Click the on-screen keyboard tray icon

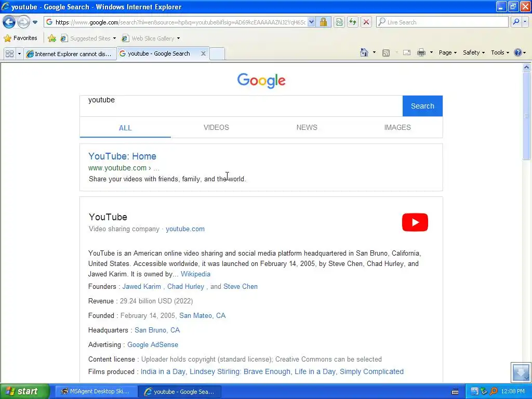coord(455,392)
